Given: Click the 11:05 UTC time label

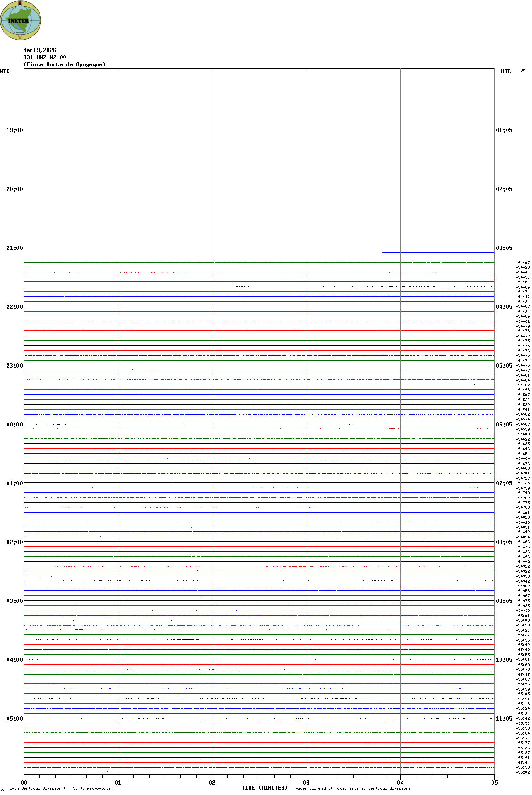Looking at the screenshot, I should (x=504, y=719).
